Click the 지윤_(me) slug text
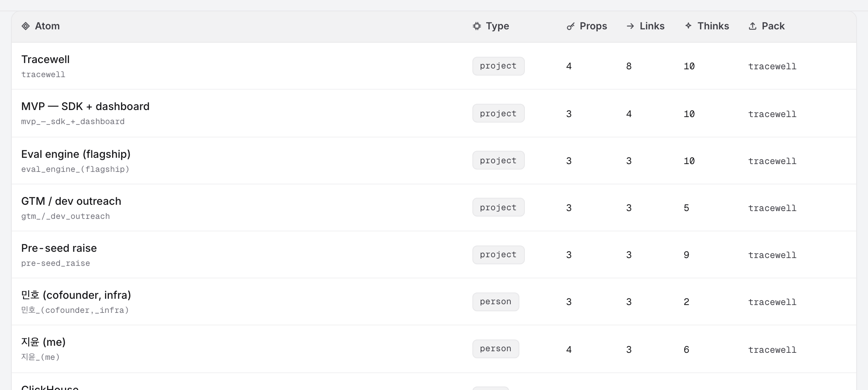Viewport: 868px width, 390px height. pos(40,357)
